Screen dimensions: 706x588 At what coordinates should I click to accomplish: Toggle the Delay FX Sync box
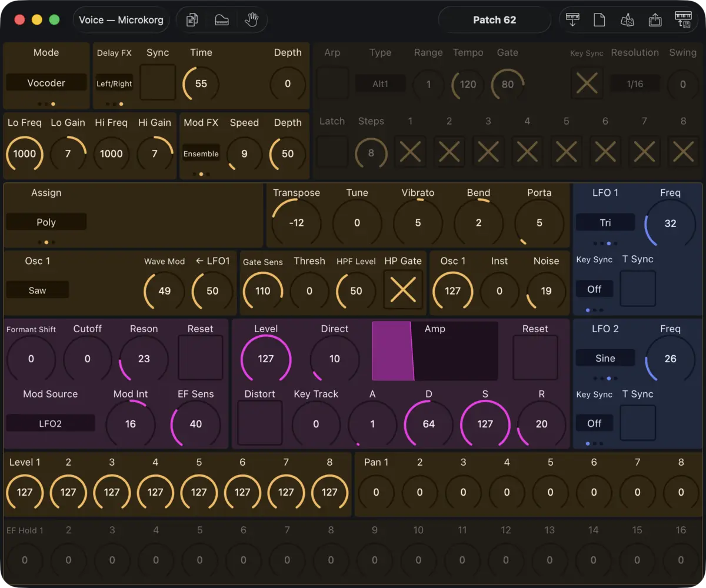pos(158,82)
